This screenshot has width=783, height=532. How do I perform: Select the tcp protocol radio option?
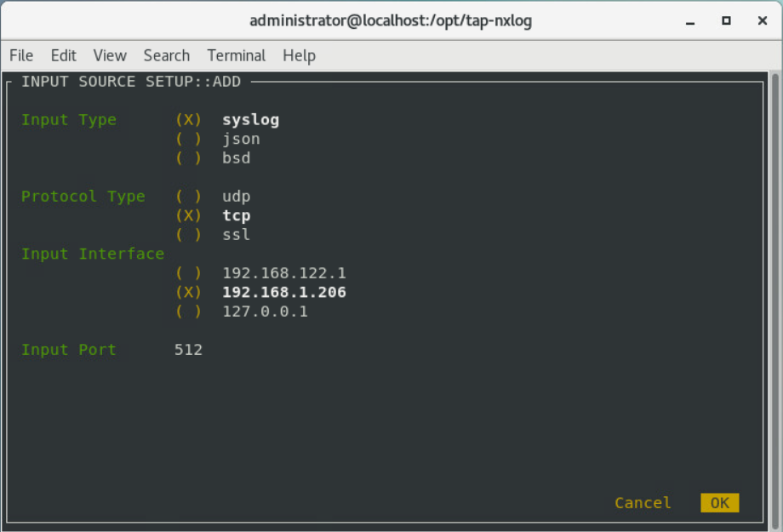point(188,215)
